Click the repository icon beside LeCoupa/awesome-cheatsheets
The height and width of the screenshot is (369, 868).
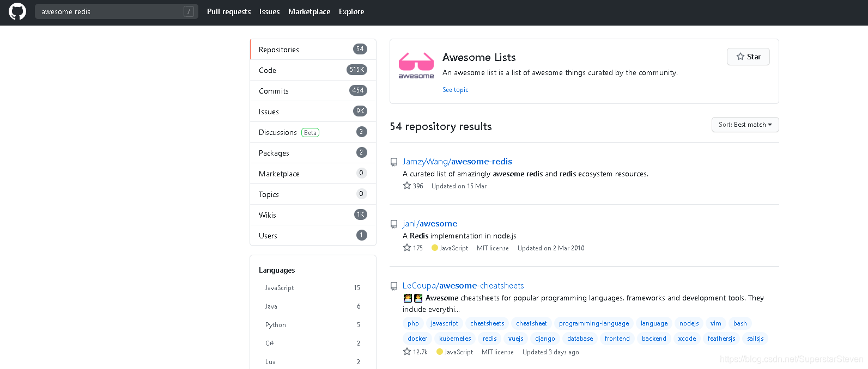[394, 286]
